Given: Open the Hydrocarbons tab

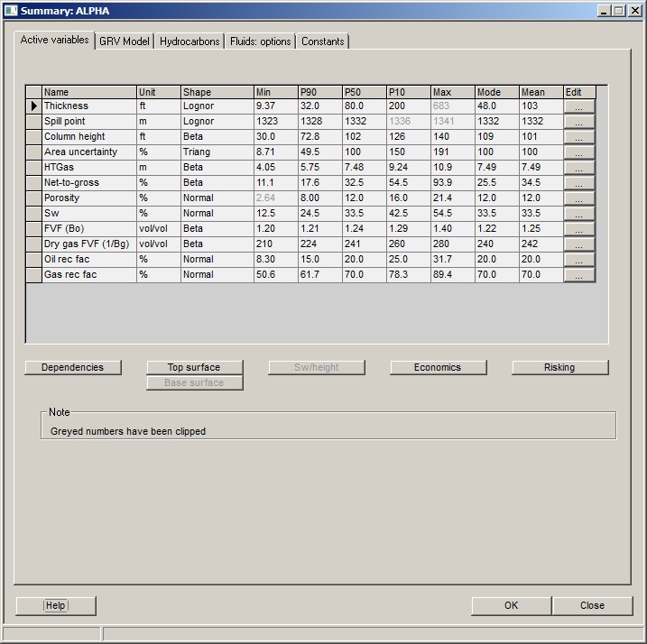Looking at the screenshot, I should click(x=189, y=41).
